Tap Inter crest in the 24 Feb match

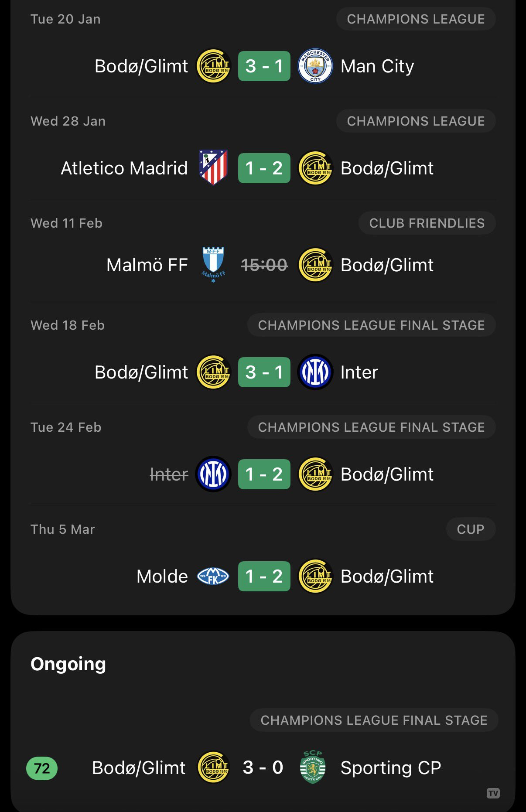[213, 474]
